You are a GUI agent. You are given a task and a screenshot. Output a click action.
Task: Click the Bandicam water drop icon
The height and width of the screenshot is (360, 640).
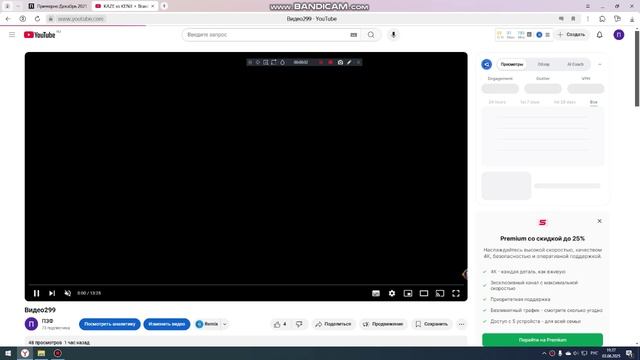282,62
